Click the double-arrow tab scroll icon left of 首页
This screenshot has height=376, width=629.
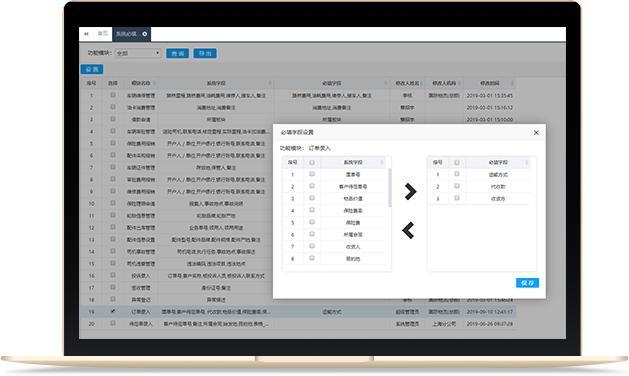(86, 34)
